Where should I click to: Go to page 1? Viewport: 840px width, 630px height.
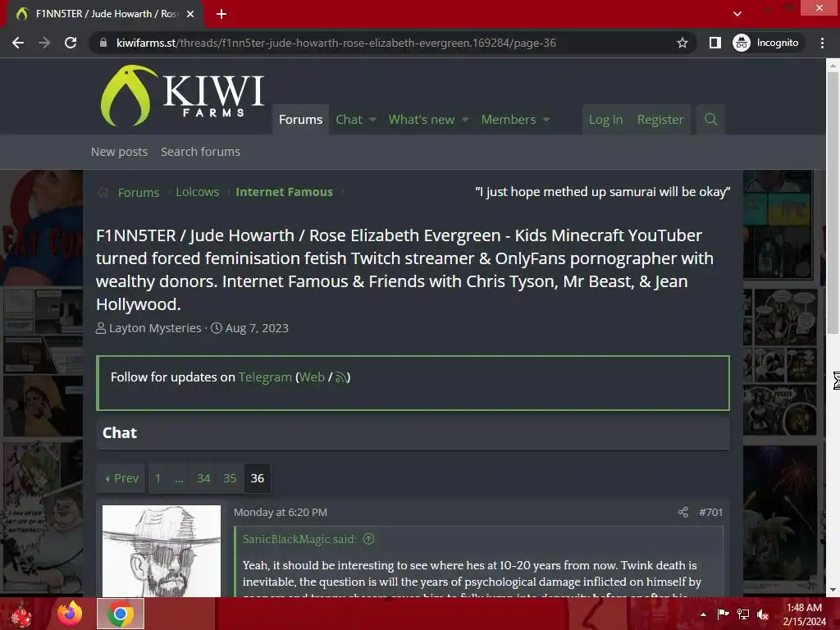(157, 478)
